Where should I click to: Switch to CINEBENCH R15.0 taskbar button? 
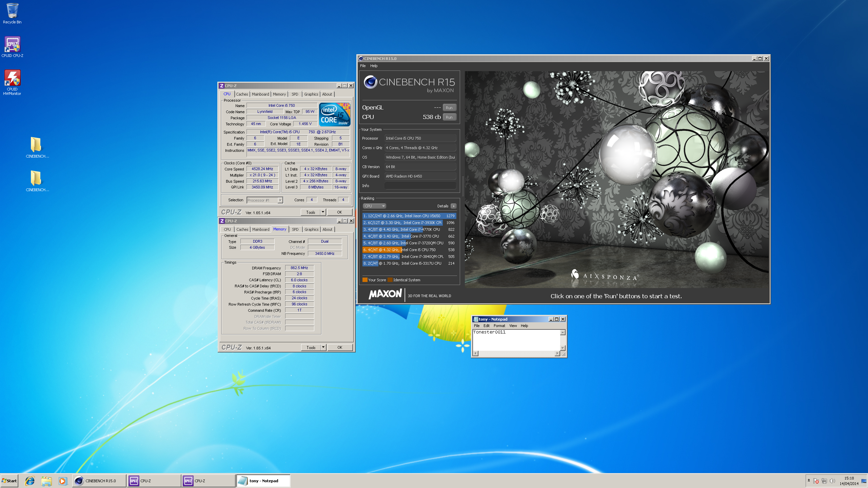[99, 481]
